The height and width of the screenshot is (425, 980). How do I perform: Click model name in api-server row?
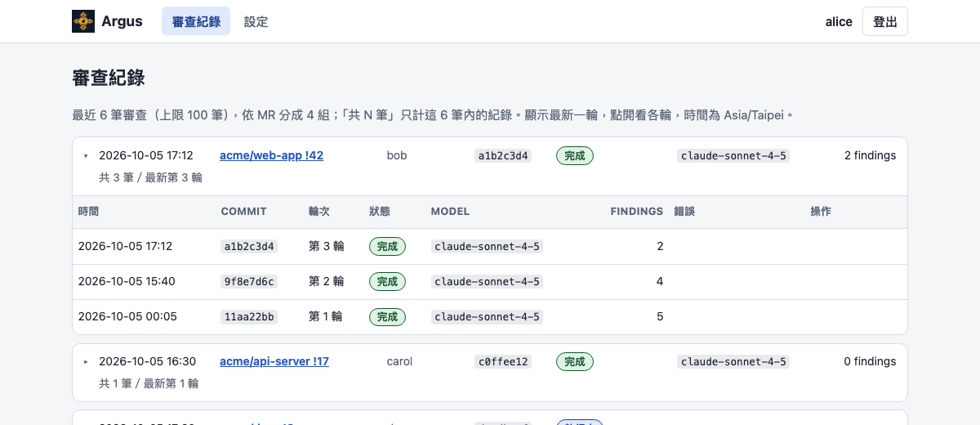(x=733, y=361)
